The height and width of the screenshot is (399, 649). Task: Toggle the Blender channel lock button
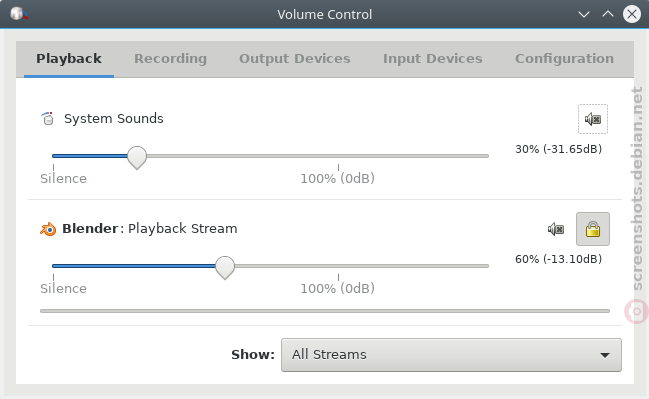coord(593,229)
